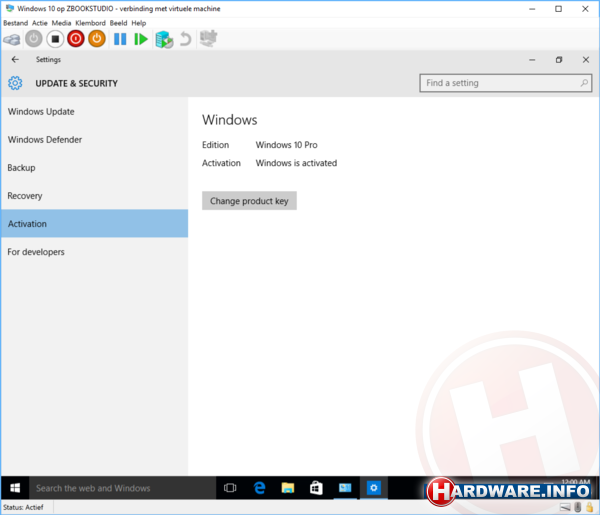
Task: Open Task View from the taskbar
Action: [230, 488]
